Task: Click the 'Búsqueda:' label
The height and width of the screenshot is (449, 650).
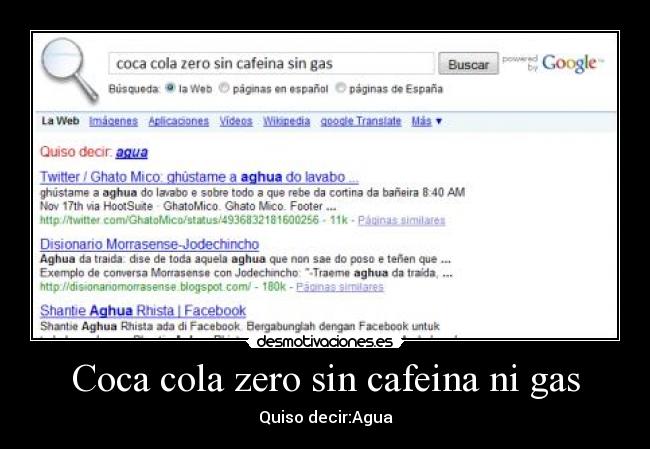Action: coord(134,89)
